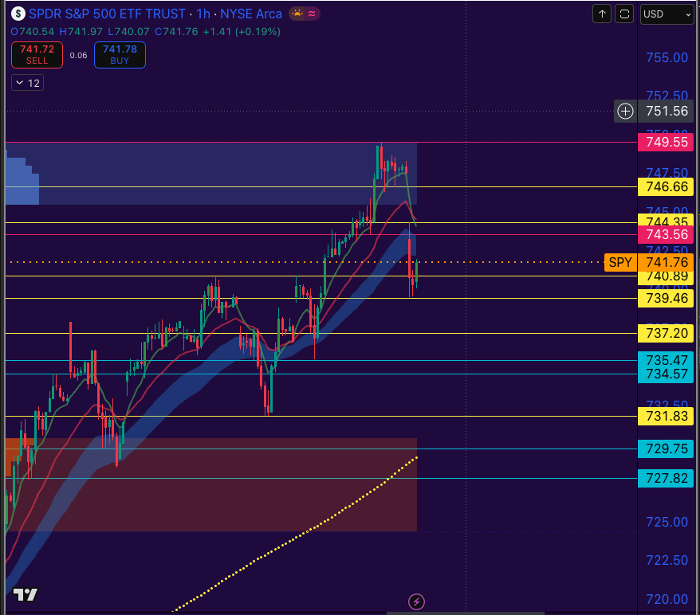Viewport: 700px width, 615px height.
Task: Click the sun pre-market session icon
Action: [x=297, y=14]
